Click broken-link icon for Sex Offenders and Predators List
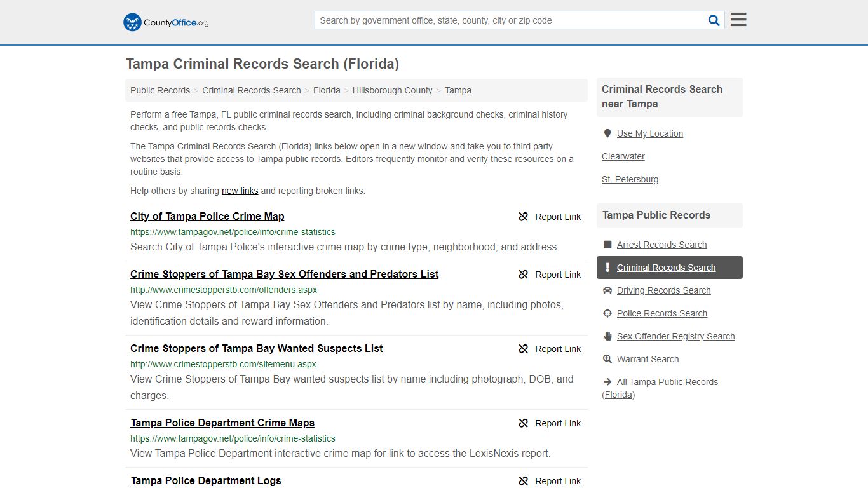Viewport: 868px width, 488px height. click(x=524, y=274)
